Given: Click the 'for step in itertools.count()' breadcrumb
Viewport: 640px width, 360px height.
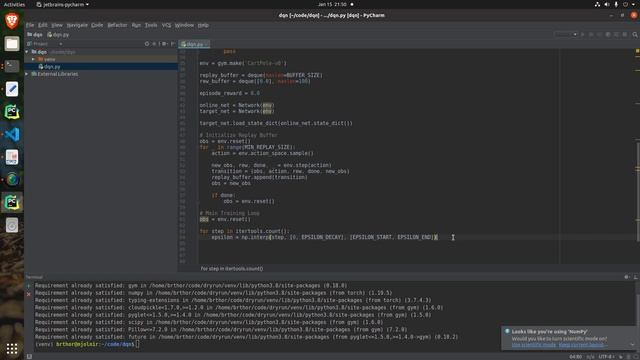Looking at the screenshot, I should 232,269.
